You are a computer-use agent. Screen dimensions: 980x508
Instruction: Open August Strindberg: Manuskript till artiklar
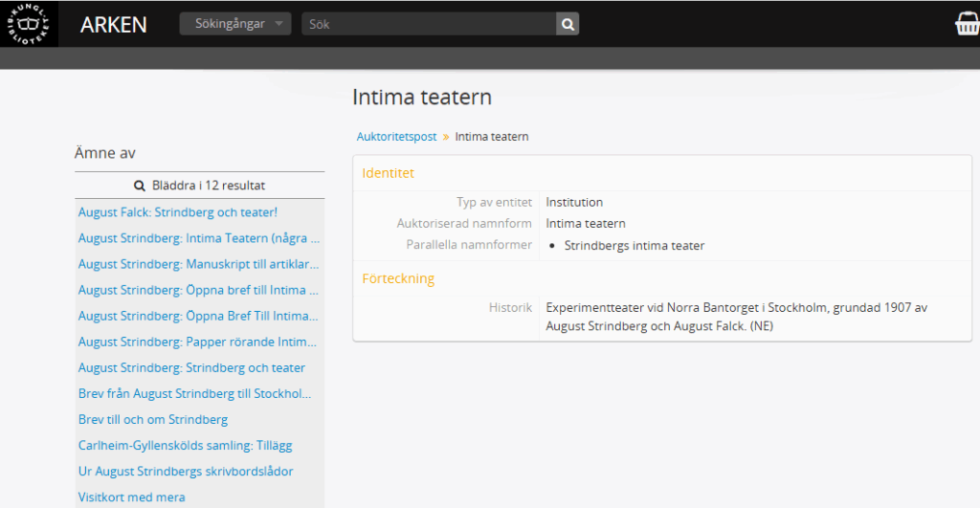[198, 264]
